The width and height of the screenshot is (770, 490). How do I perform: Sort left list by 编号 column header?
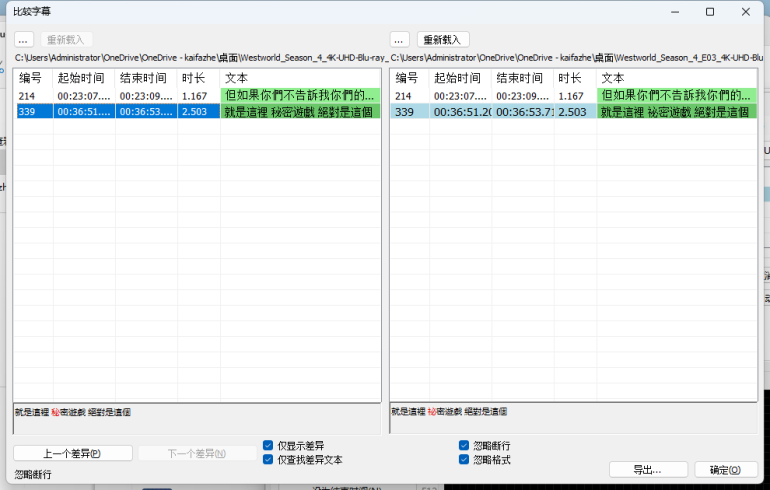[x=33, y=78]
